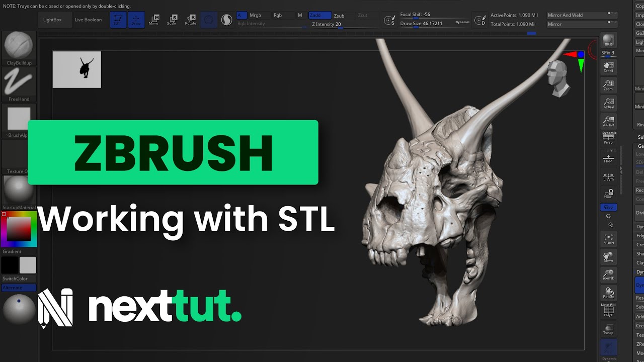Click the Ghost/Dynamic Solo icon at shelf bottom

pyautogui.click(x=609, y=348)
